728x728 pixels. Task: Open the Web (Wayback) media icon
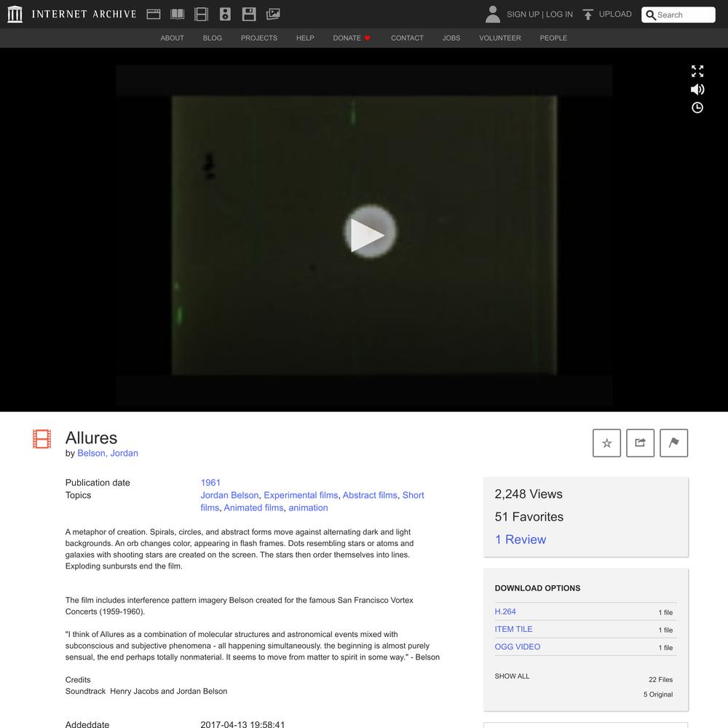tap(153, 14)
